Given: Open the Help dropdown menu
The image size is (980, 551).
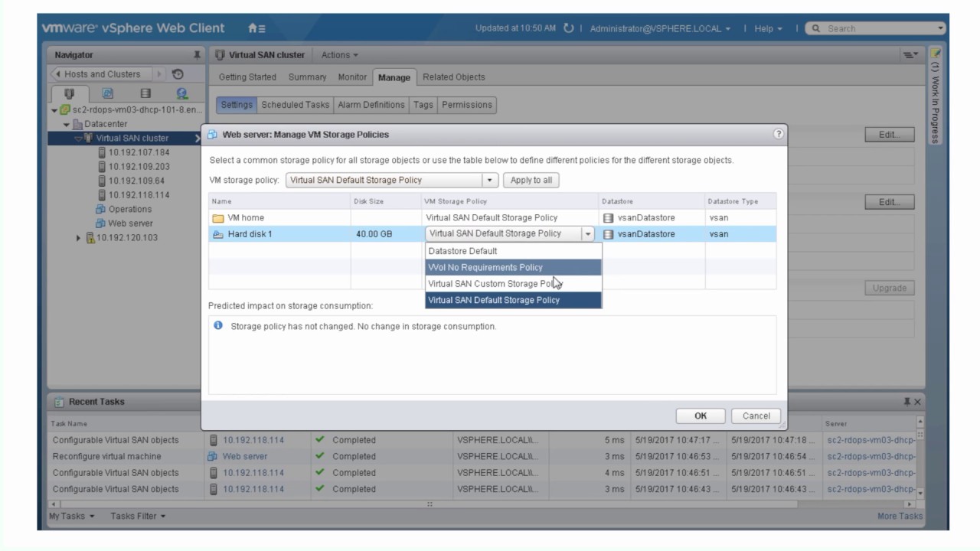Looking at the screenshot, I should click(x=768, y=28).
